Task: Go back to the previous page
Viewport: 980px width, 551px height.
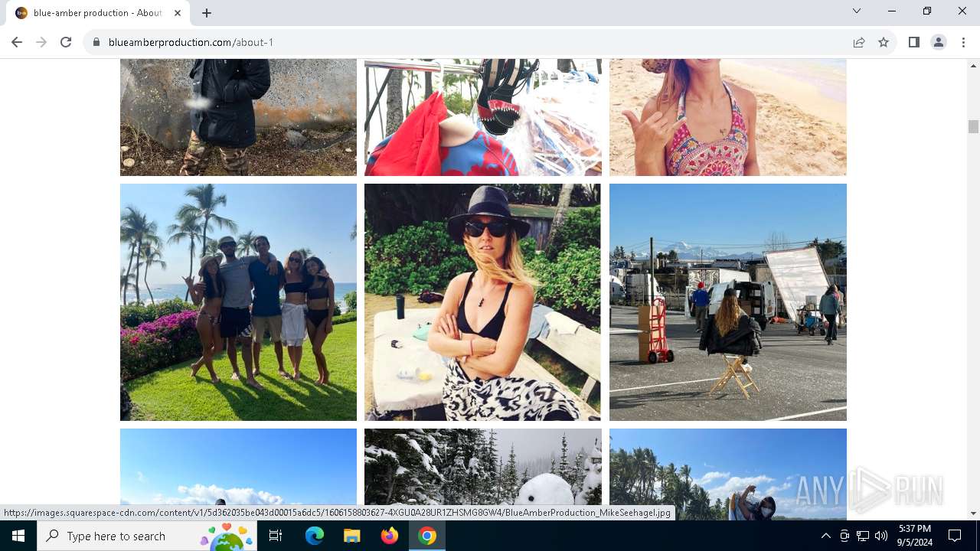Action: click(17, 42)
